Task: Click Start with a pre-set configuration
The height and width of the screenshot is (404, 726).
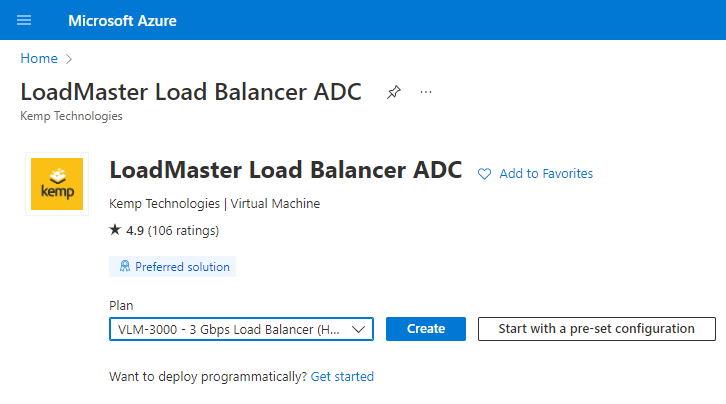Action: coord(597,329)
